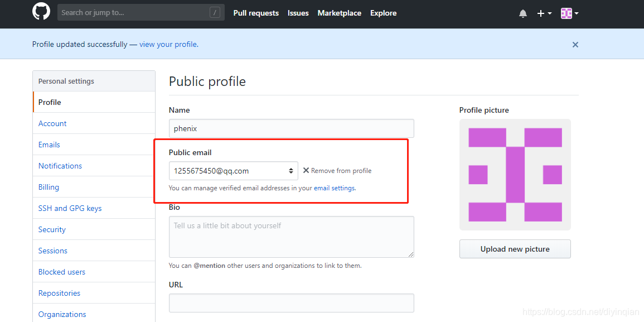
Task: Open the notifications bell icon
Action: [523, 13]
